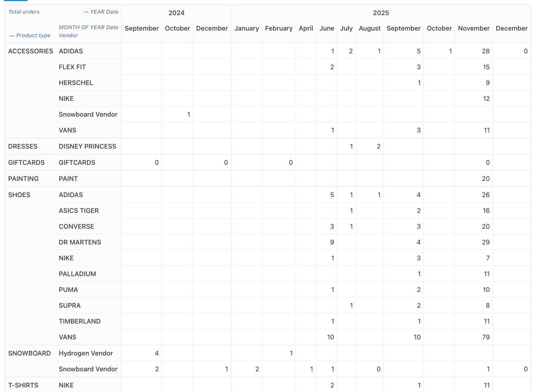
Task: Click the April column header
Action: pyautogui.click(x=306, y=28)
